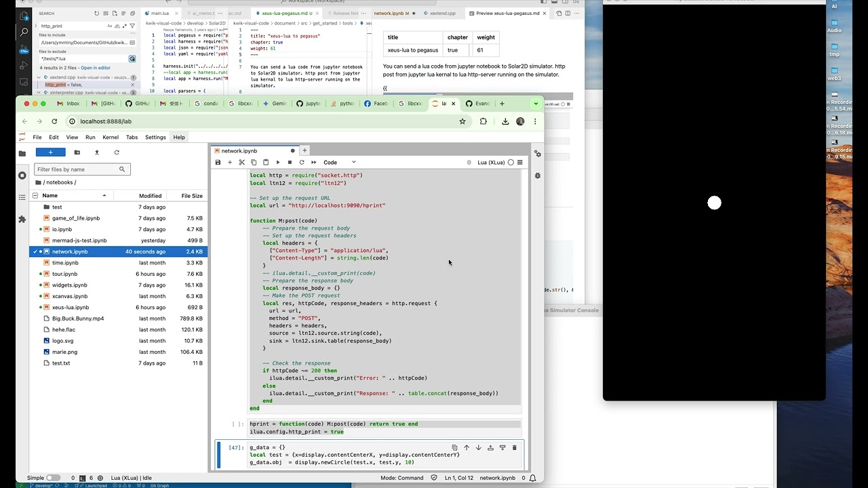
Task: Switch to the main.lua editor tab
Action: click(160, 14)
